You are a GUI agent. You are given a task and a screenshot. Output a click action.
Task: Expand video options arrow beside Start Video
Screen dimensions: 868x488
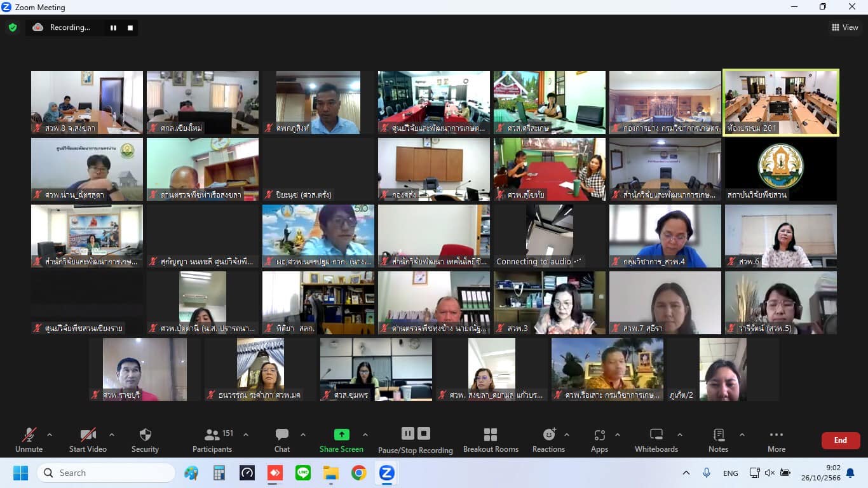pos(112,435)
